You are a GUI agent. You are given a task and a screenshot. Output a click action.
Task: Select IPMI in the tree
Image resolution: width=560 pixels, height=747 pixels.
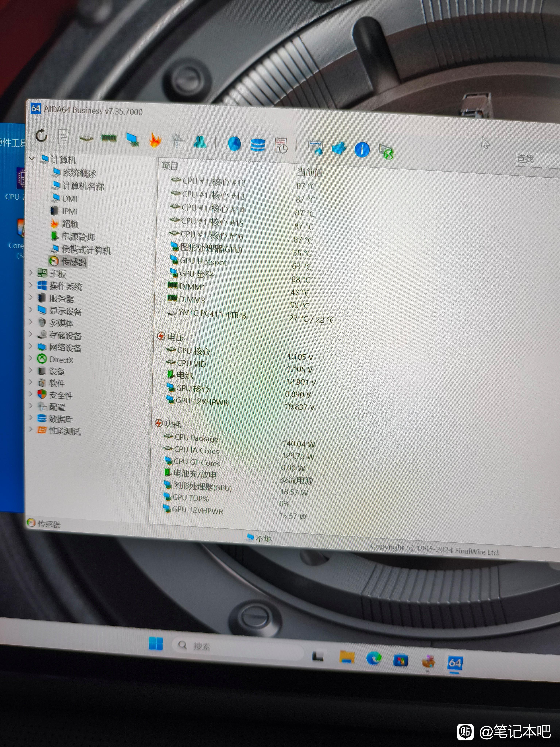pos(64,211)
